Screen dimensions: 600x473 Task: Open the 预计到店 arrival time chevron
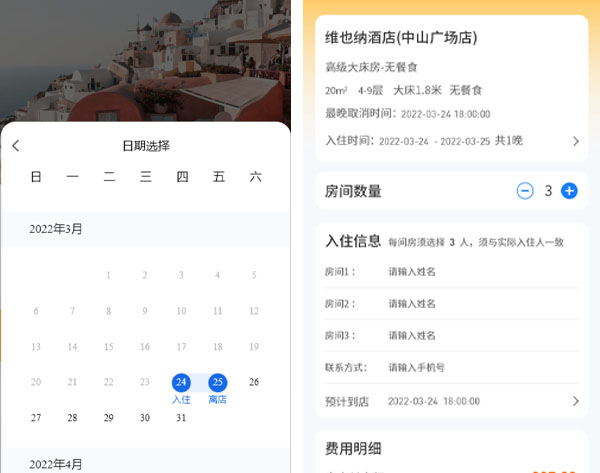click(x=575, y=401)
